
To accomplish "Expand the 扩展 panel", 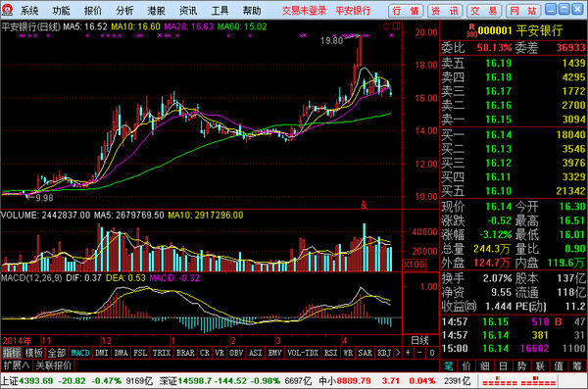I will 16,365.
